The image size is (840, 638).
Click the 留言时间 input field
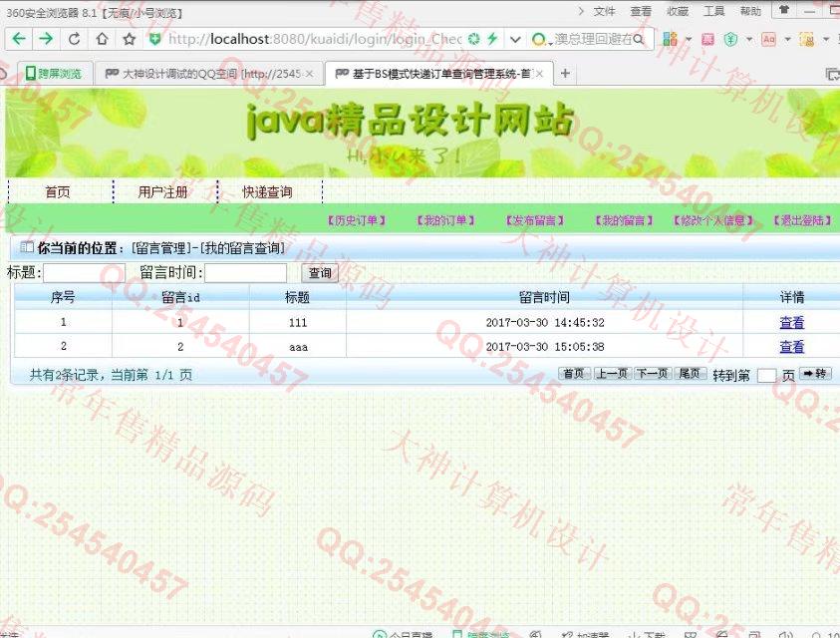pyautogui.click(x=245, y=273)
